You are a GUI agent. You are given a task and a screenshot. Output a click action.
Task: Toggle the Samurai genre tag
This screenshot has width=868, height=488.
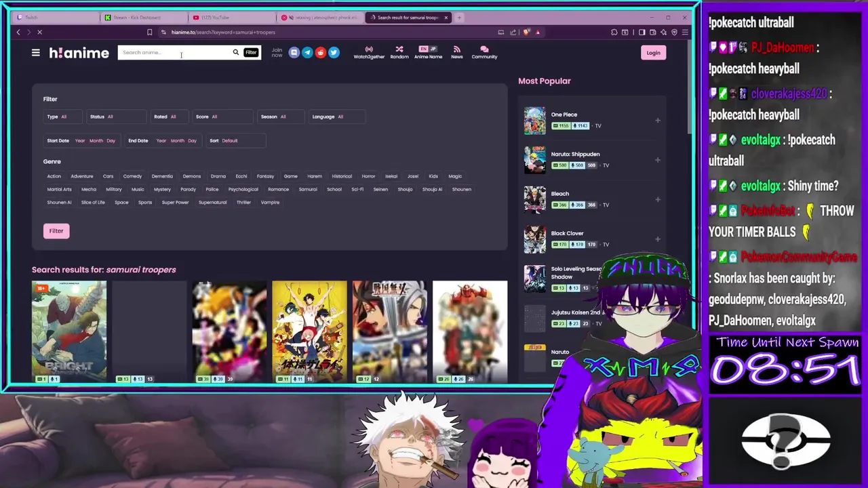(x=308, y=189)
